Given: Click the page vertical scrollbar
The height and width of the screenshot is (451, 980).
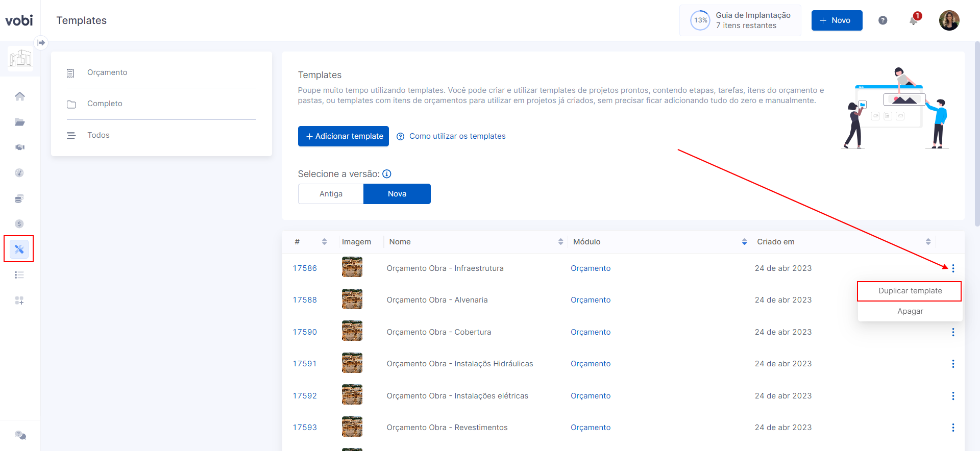Looking at the screenshot, I should [977, 134].
